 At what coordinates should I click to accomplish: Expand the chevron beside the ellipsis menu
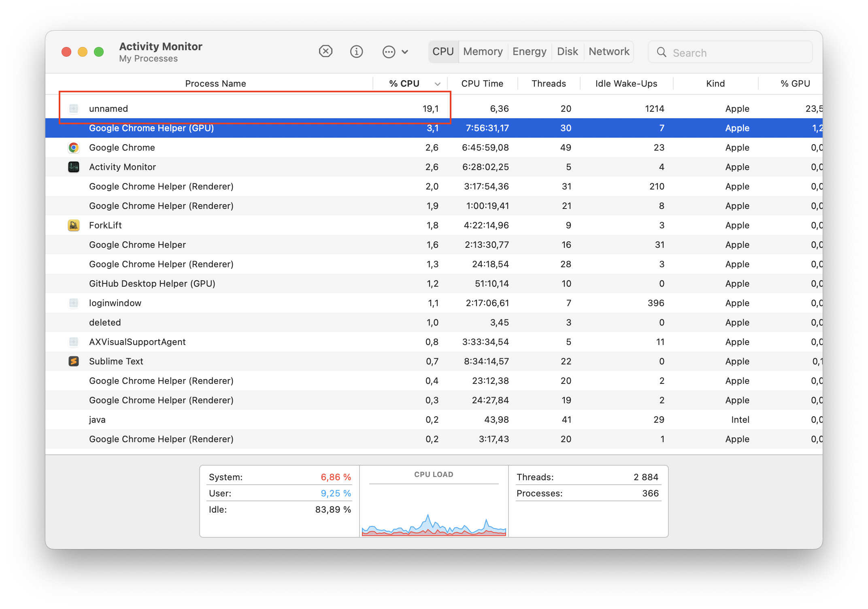click(x=405, y=52)
